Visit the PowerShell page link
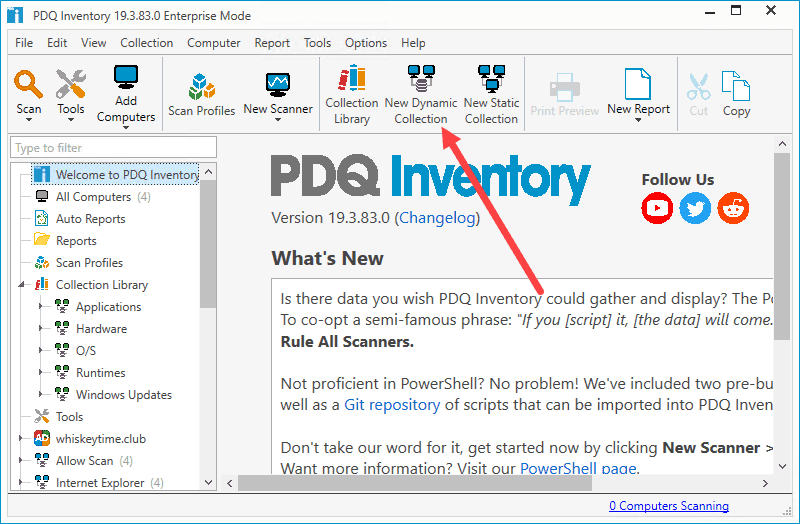 pyautogui.click(x=578, y=468)
